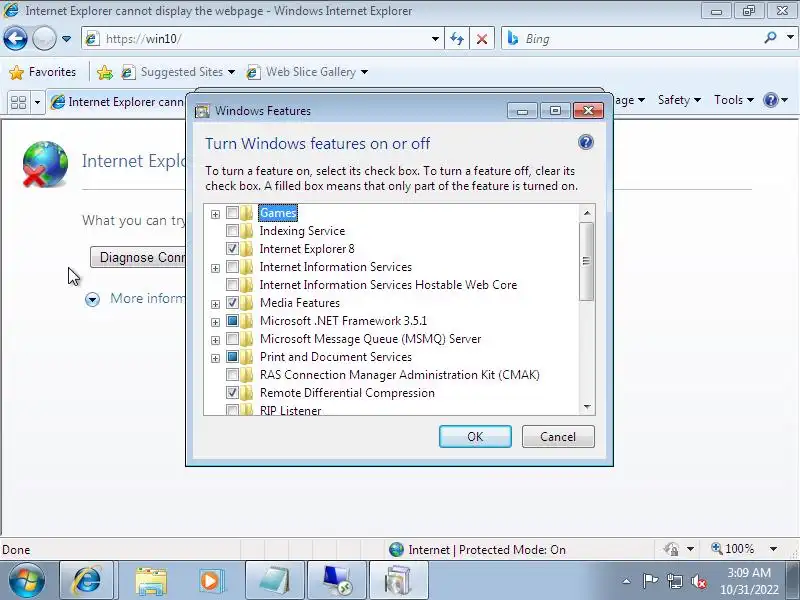Open the Favorites star button
Screen dimensions: 800x600
tap(43, 72)
